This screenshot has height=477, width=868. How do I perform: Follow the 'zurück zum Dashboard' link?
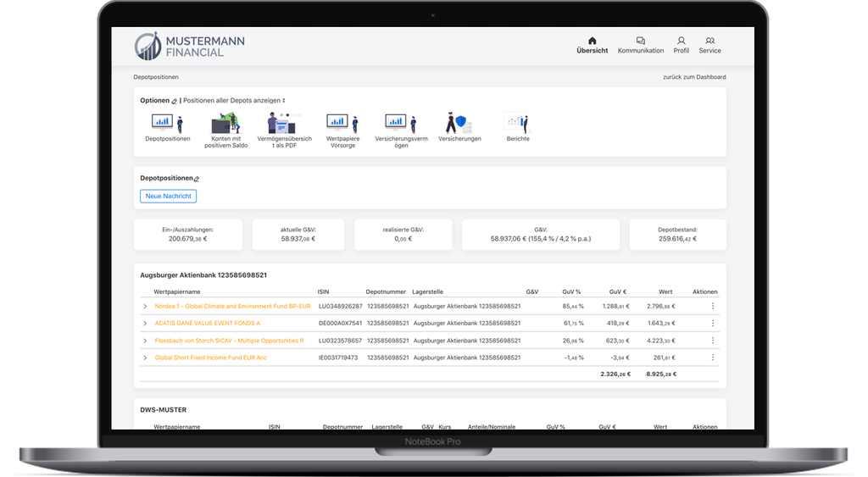(694, 77)
